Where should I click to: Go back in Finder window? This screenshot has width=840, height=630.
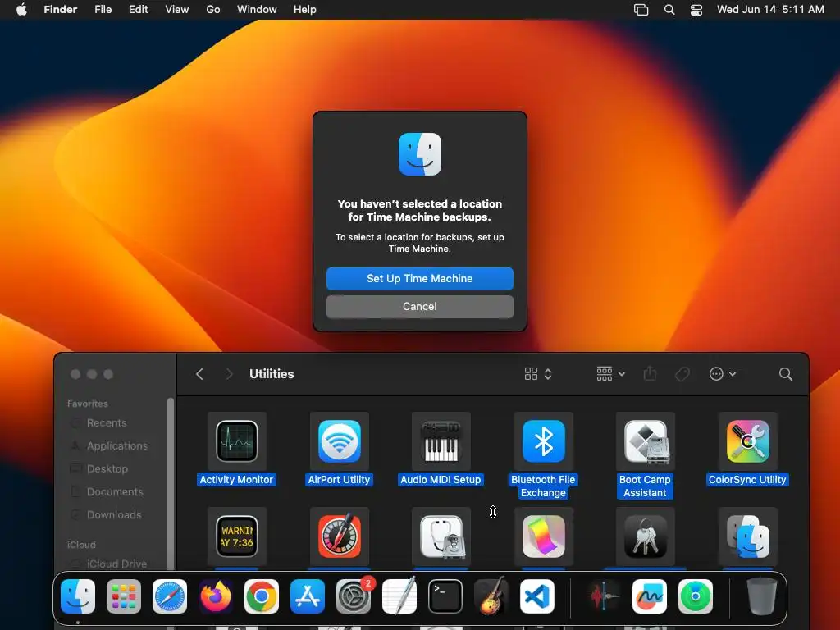199,374
